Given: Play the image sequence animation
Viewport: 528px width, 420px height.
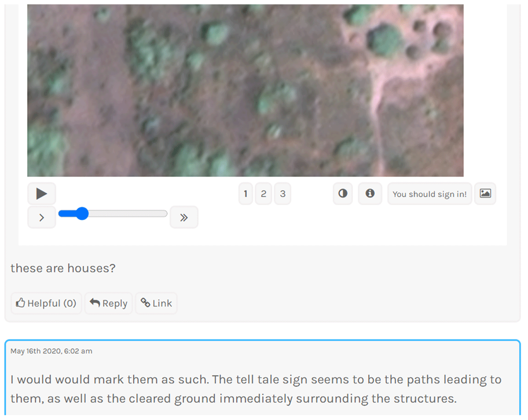Looking at the screenshot, I should coord(42,194).
